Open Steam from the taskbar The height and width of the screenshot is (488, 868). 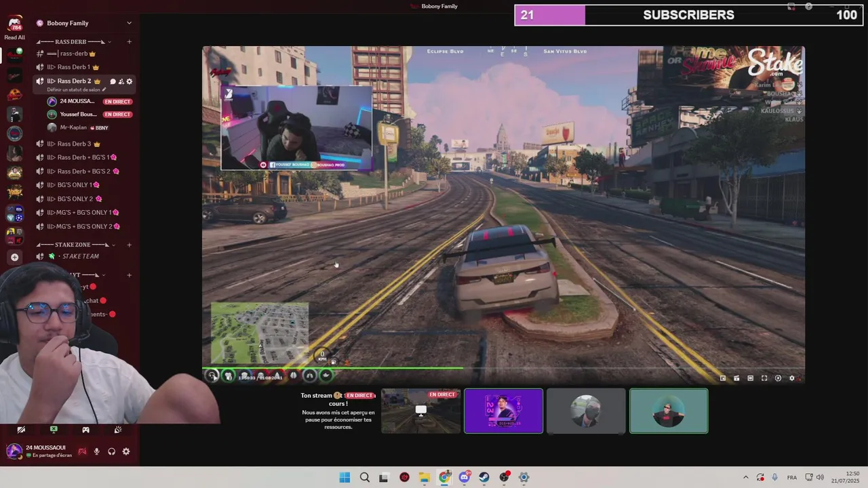tap(484, 477)
